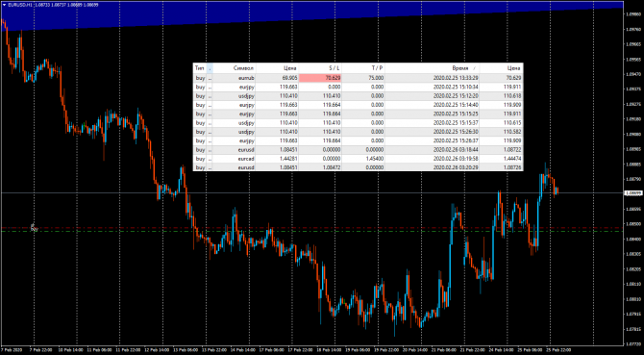Click the pink highlighted 70.629 stop loss cell

pos(320,78)
